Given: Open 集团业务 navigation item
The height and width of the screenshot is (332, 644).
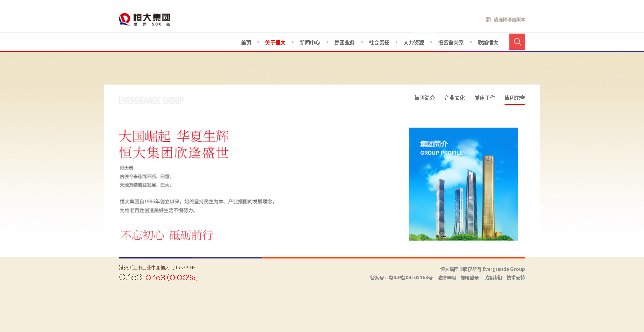Looking at the screenshot, I should tap(344, 43).
